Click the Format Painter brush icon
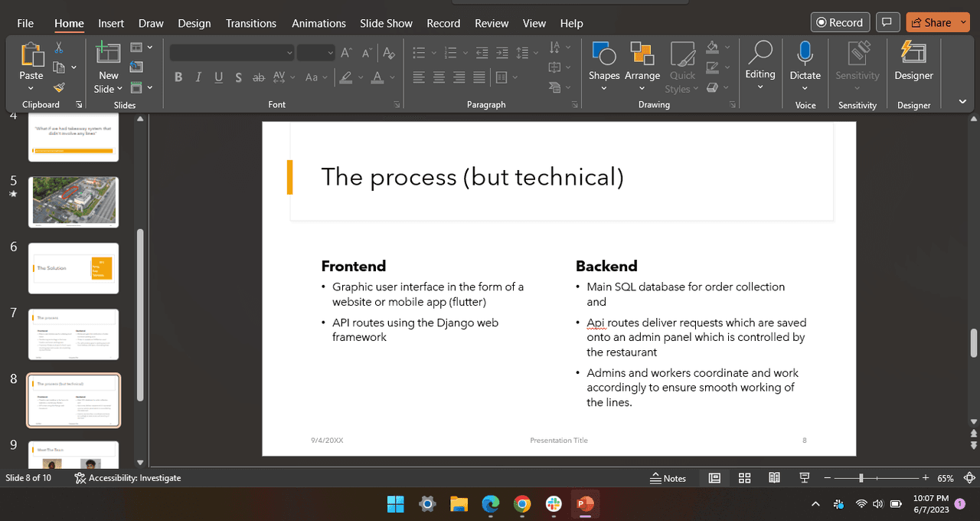Viewport: 980px width, 521px height. [x=59, y=87]
